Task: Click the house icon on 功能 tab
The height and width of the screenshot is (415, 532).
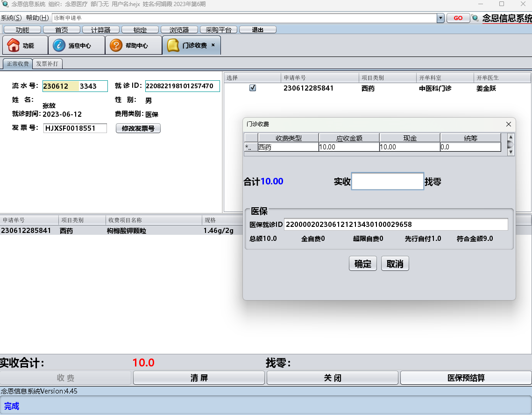Action: (x=13, y=45)
